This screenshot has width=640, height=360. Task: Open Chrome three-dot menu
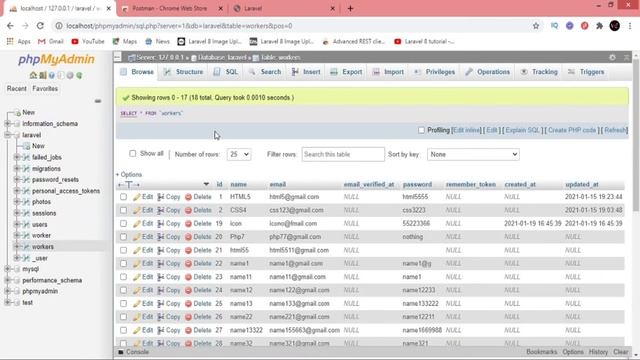click(x=630, y=26)
